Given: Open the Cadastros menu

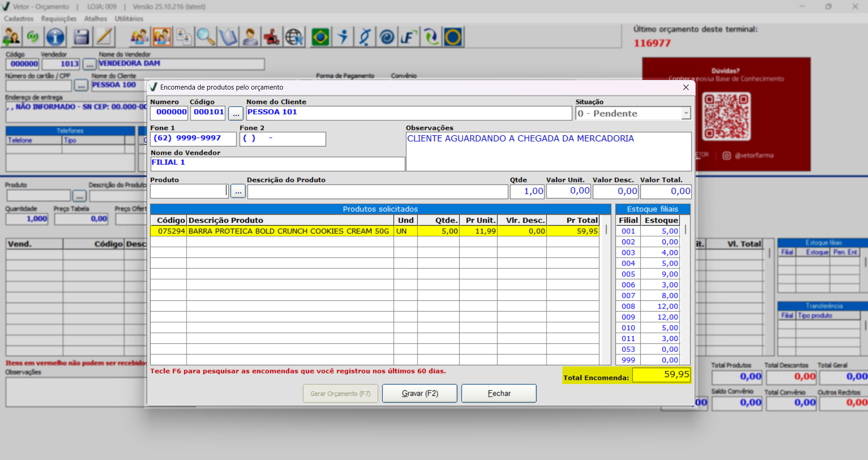Looking at the screenshot, I should 19,19.
